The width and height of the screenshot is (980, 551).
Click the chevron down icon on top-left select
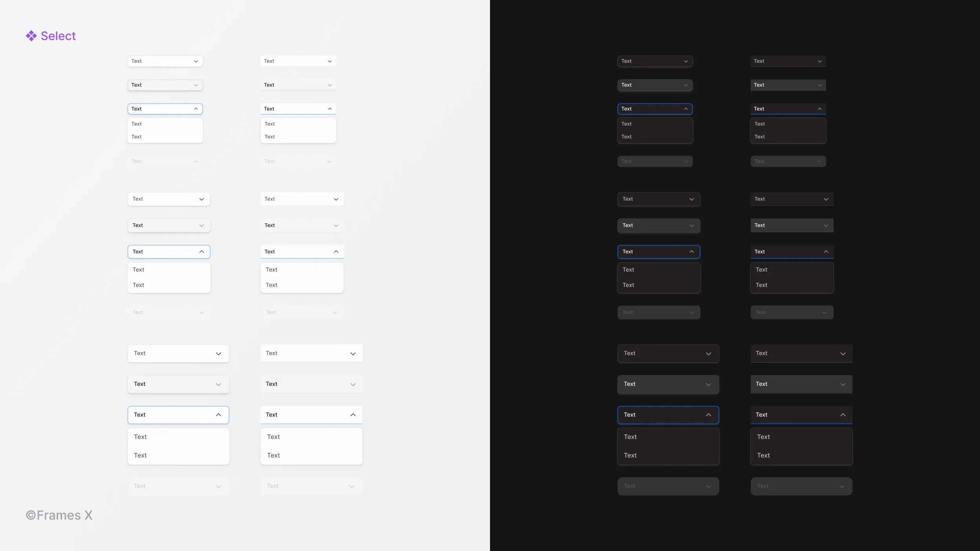click(x=196, y=61)
